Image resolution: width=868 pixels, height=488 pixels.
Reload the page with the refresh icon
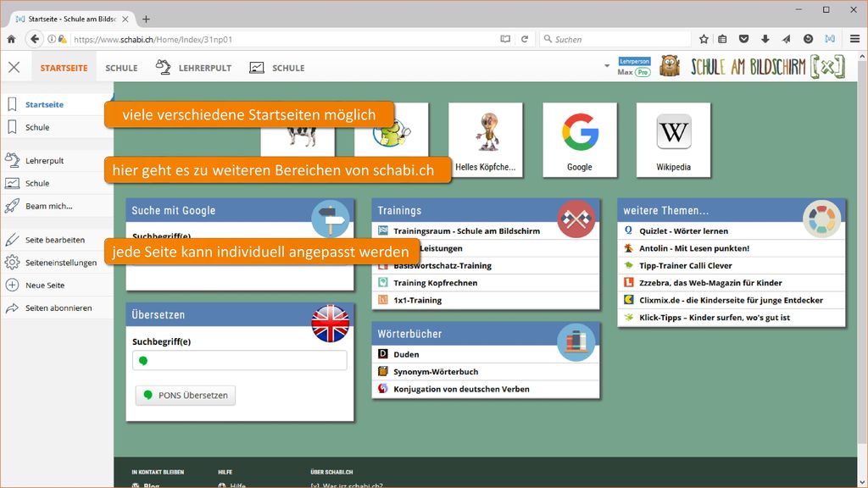click(x=525, y=39)
